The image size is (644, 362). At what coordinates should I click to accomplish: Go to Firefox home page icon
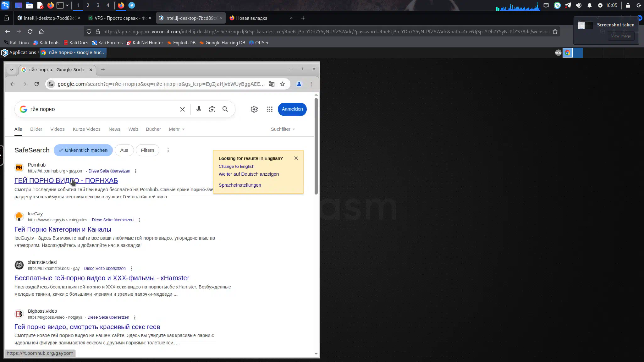(41, 31)
